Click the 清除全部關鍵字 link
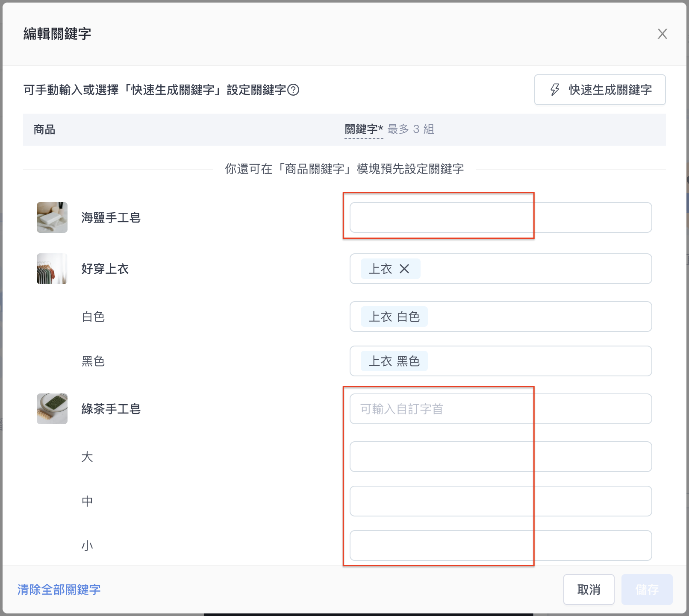Image resolution: width=689 pixels, height=616 pixels. (59, 590)
